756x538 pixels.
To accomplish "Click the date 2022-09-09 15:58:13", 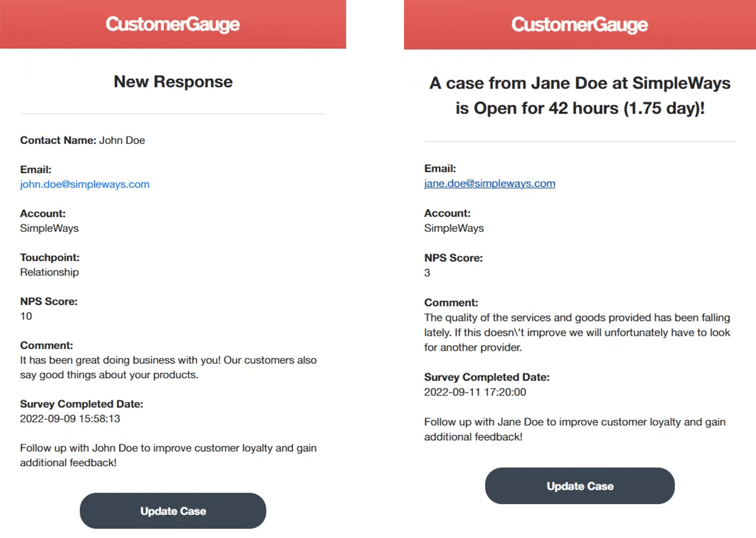I will (x=70, y=419).
